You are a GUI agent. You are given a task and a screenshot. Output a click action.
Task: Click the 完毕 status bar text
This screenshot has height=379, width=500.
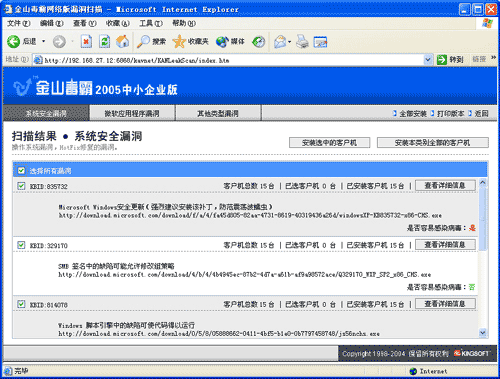[x=21, y=371]
